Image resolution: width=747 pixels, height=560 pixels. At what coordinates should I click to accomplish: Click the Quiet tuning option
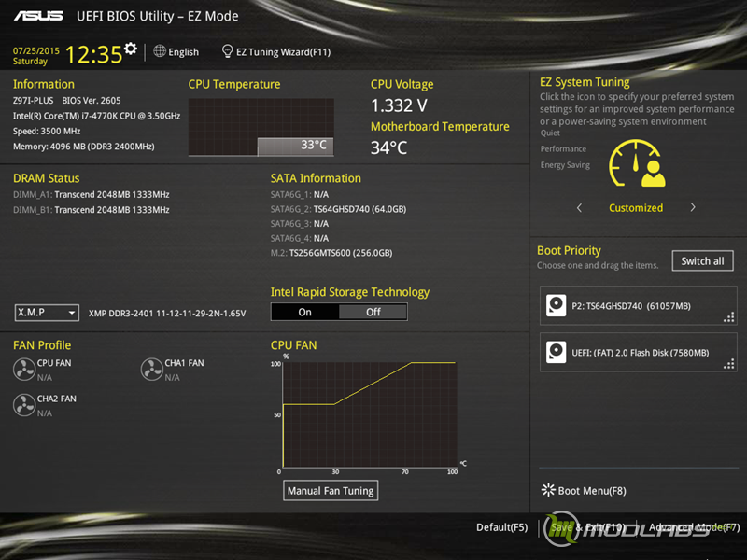coord(550,133)
